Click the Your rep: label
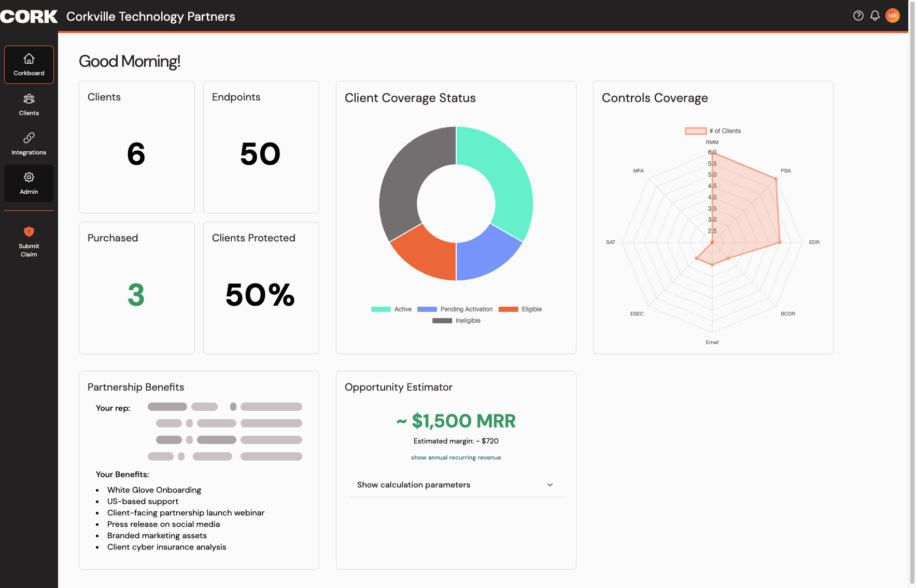 (113, 408)
